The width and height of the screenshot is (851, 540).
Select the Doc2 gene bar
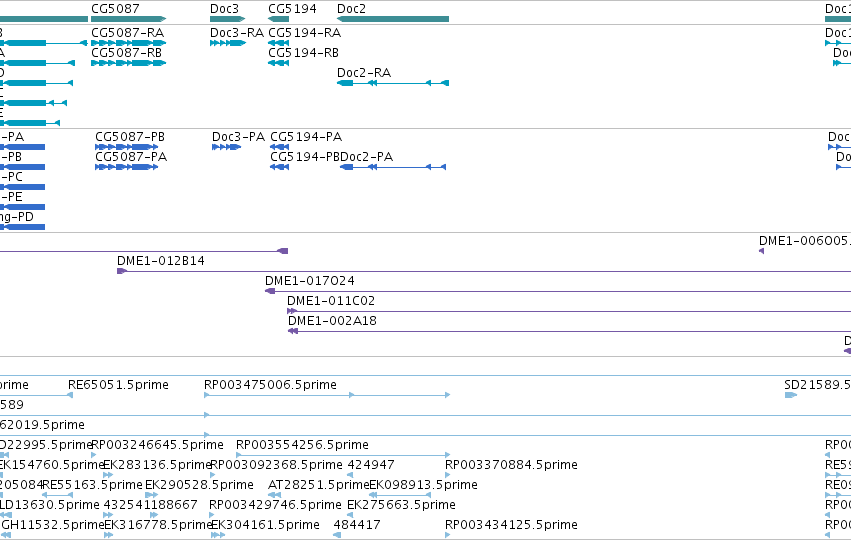(x=393, y=19)
